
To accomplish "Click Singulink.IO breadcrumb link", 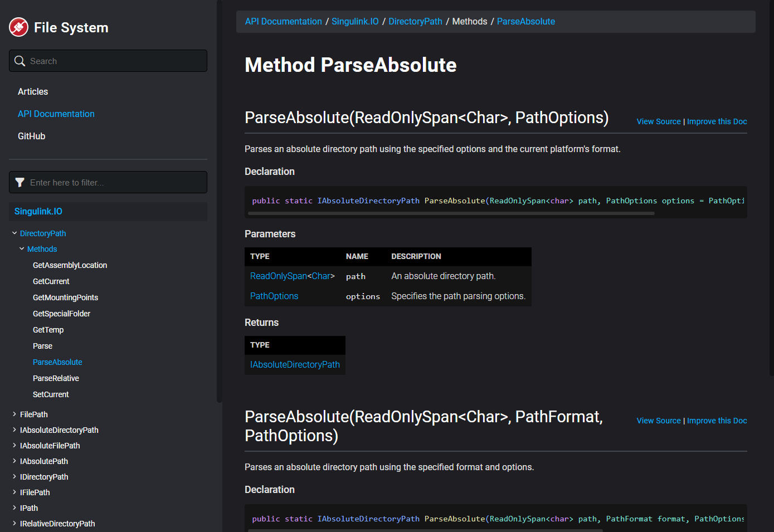I will pyautogui.click(x=355, y=21).
